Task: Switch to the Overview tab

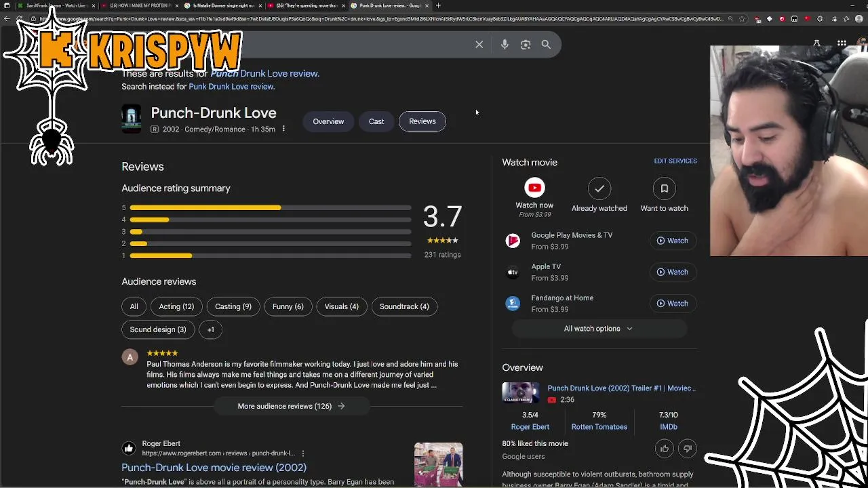Action: point(328,121)
